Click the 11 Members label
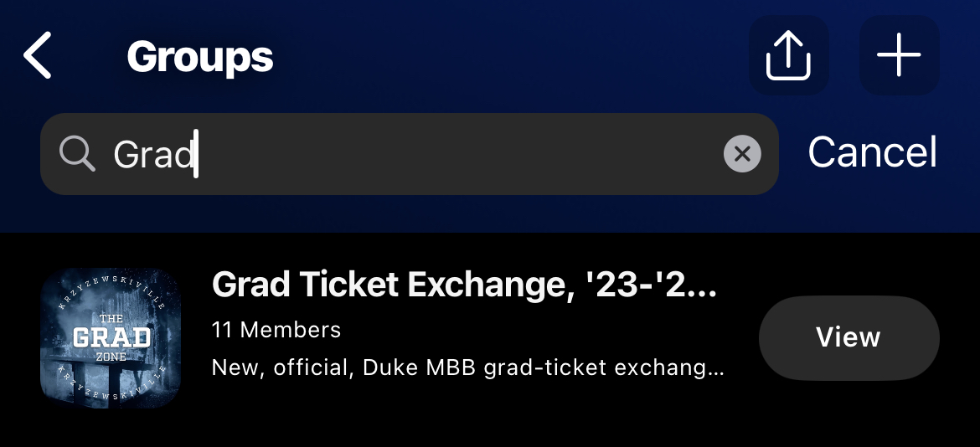 coord(276,330)
